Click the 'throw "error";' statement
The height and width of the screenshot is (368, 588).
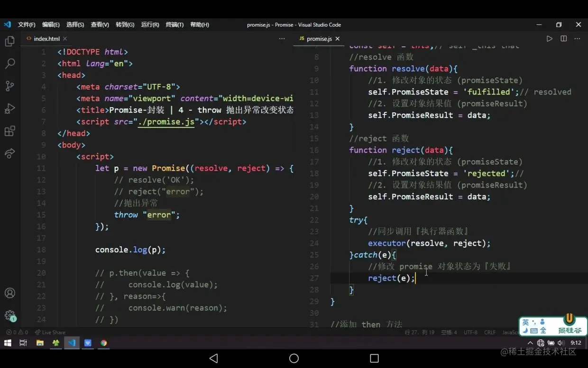pyautogui.click(x=147, y=215)
